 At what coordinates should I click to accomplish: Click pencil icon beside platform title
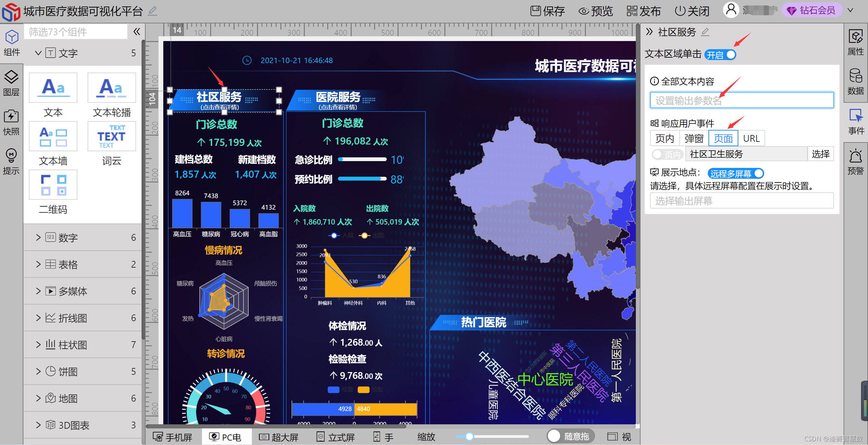[153, 11]
